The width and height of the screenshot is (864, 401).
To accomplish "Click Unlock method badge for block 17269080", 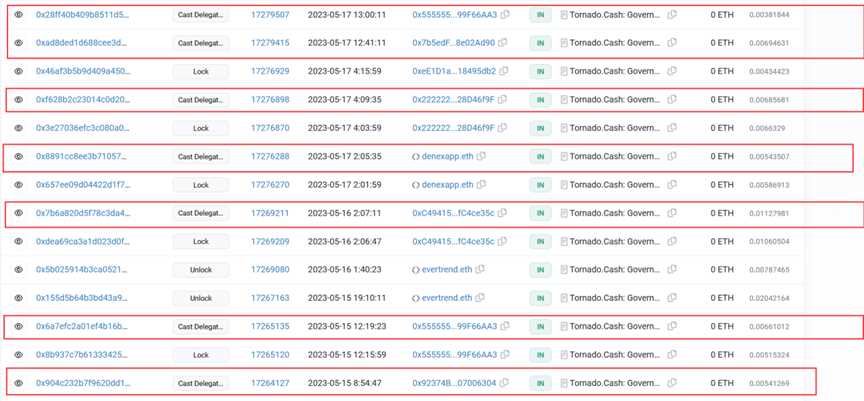I will click(x=200, y=270).
